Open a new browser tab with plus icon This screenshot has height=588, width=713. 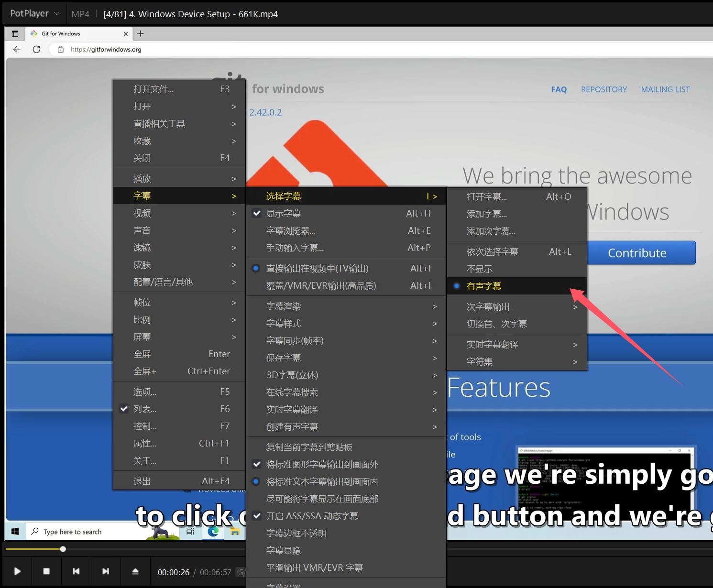[x=141, y=33]
